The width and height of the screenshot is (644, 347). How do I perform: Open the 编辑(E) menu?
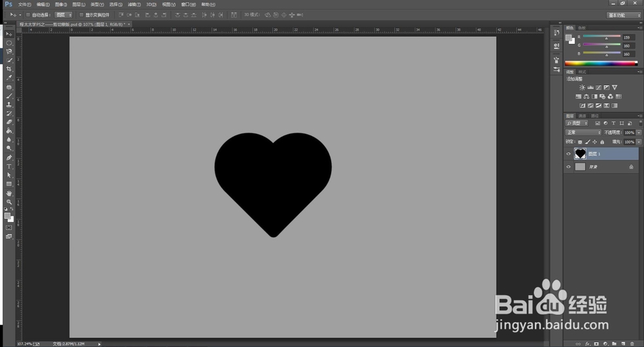pyautogui.click(x=43, y=5)
